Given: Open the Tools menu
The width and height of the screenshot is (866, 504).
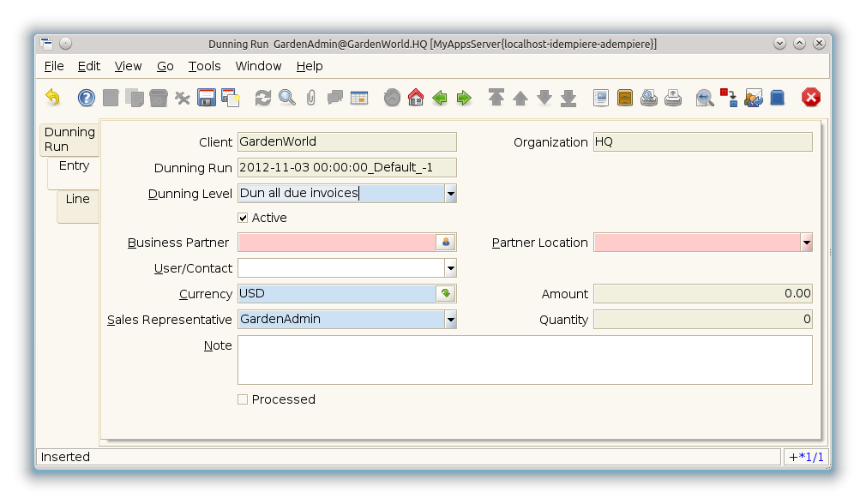Looking at the screenshot, I should pyautogui.click(x=204, y=66).
